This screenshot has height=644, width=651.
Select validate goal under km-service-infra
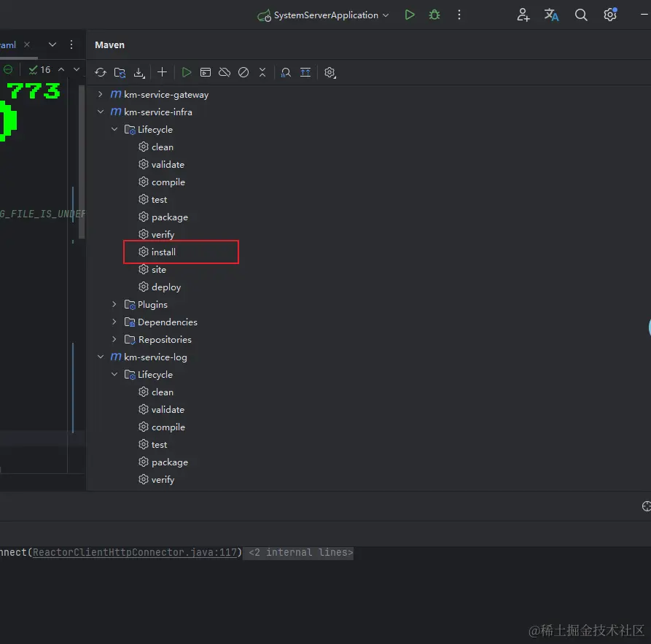(162, 165)
